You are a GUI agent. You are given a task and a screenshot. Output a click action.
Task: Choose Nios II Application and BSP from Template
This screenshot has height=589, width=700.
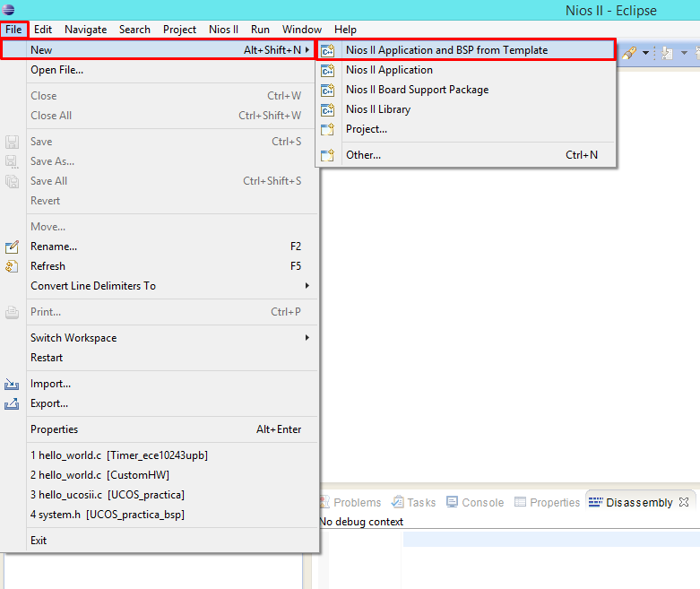(x=467, y=50)
